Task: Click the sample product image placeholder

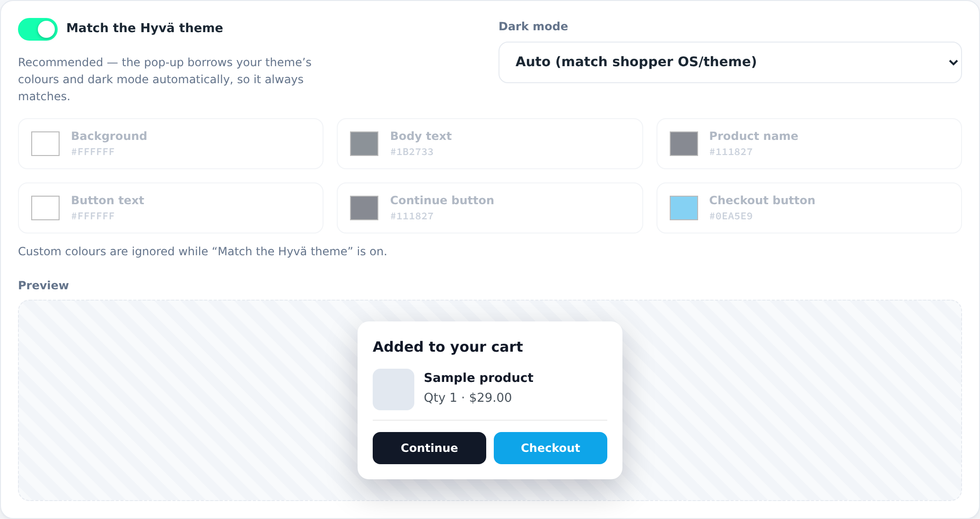Action: (394, 389)
